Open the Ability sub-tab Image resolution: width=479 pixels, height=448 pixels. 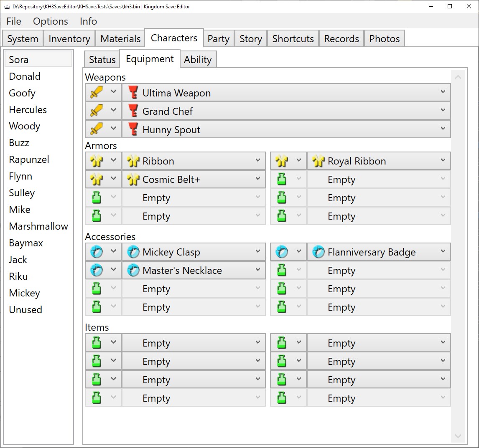[x=198, y=59]
